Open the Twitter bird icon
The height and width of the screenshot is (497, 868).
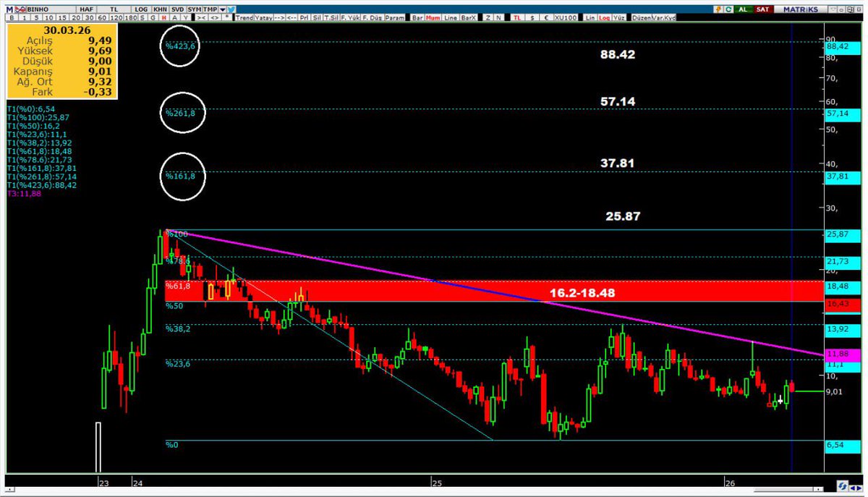click(231, 9)
